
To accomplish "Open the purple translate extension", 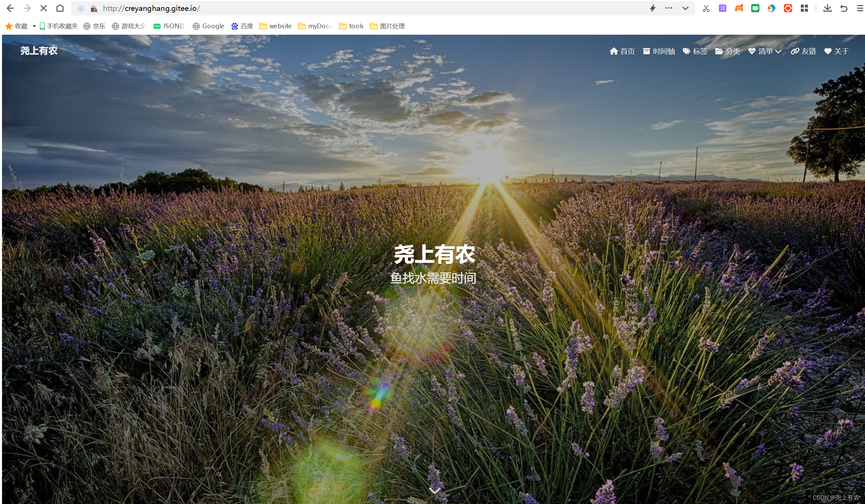I will tap(722, 9).
